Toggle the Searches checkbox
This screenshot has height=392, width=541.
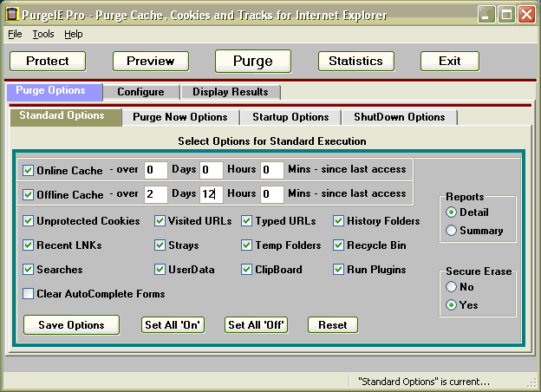(x=28, y=269)
